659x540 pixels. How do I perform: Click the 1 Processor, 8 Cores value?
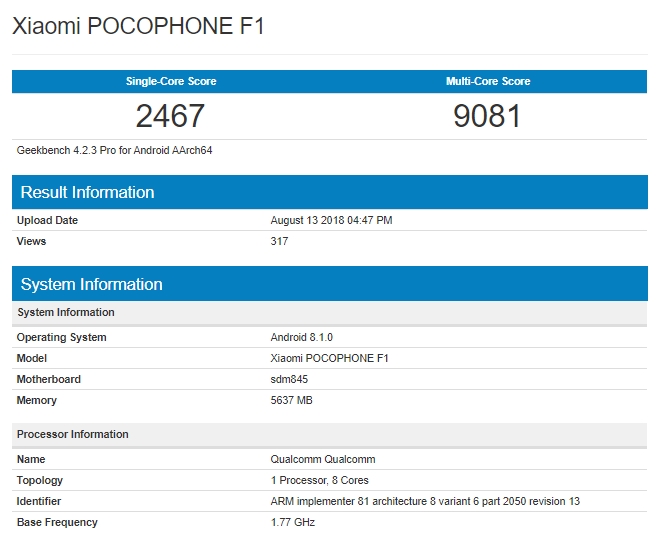319,480
